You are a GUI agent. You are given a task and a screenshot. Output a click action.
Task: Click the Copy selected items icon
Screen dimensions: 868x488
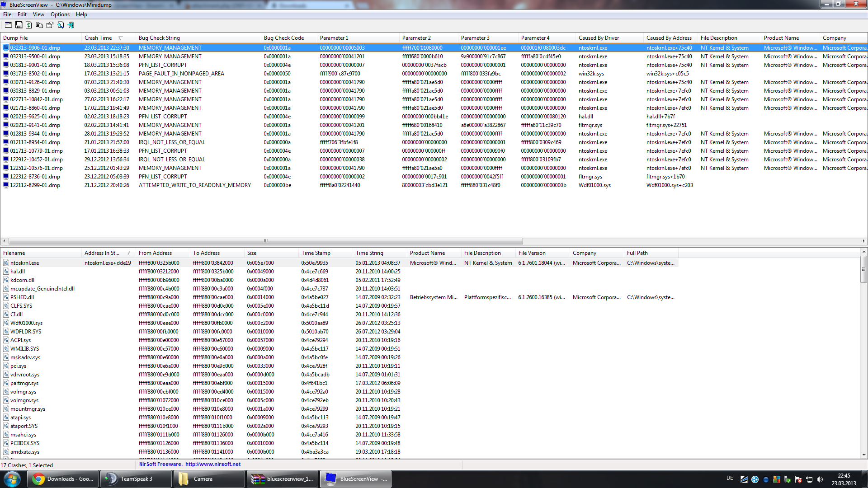coord(39,25)
